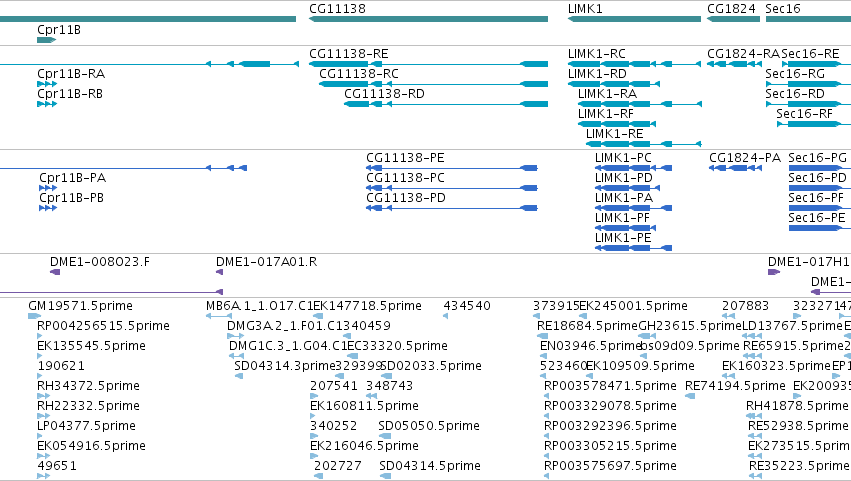
Task: Open the CG11138-RE transcript label
Action: point(348,54)
